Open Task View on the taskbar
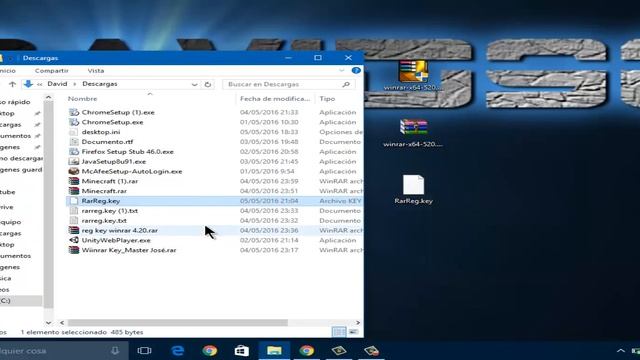The height and width of the screenshot is (360, 640). 144,351
